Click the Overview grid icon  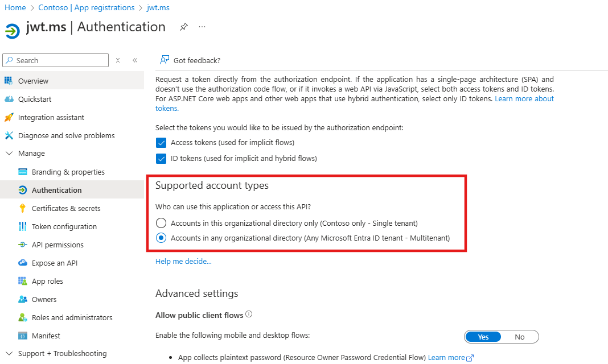tap(9, 81)
